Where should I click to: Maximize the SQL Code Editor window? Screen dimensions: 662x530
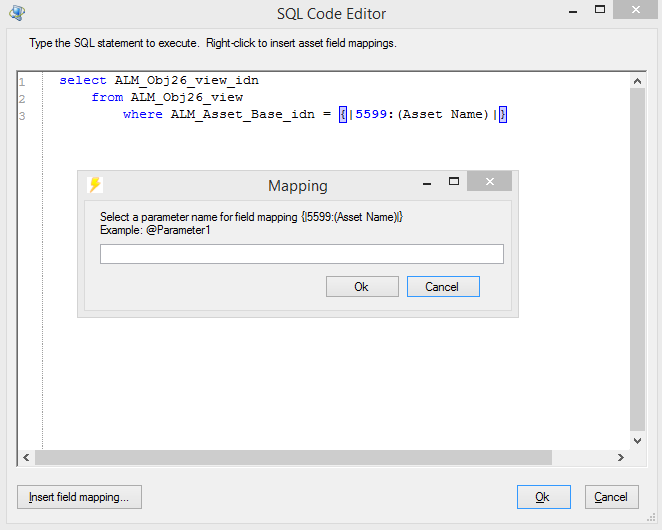click(x=599, y=11)
